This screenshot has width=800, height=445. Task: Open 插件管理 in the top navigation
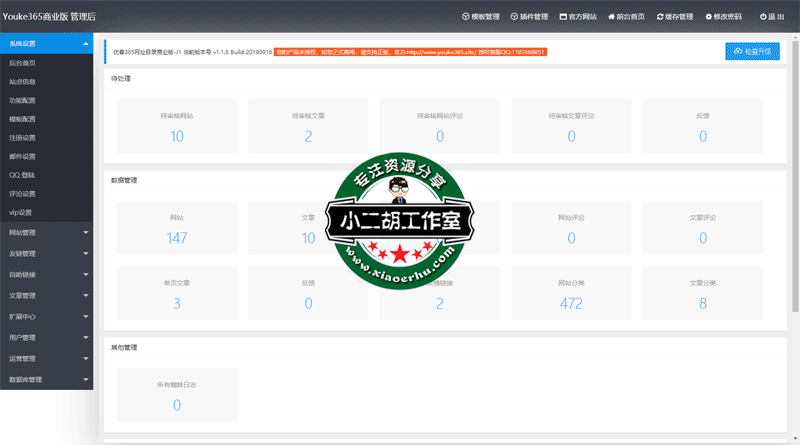[x=528, y=17]
